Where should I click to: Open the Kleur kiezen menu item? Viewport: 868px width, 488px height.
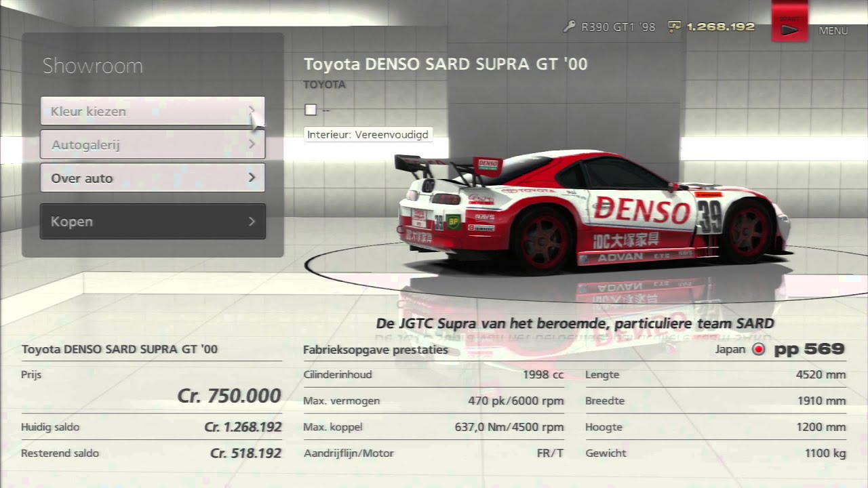pyautogui.click(x=153, y=111)
